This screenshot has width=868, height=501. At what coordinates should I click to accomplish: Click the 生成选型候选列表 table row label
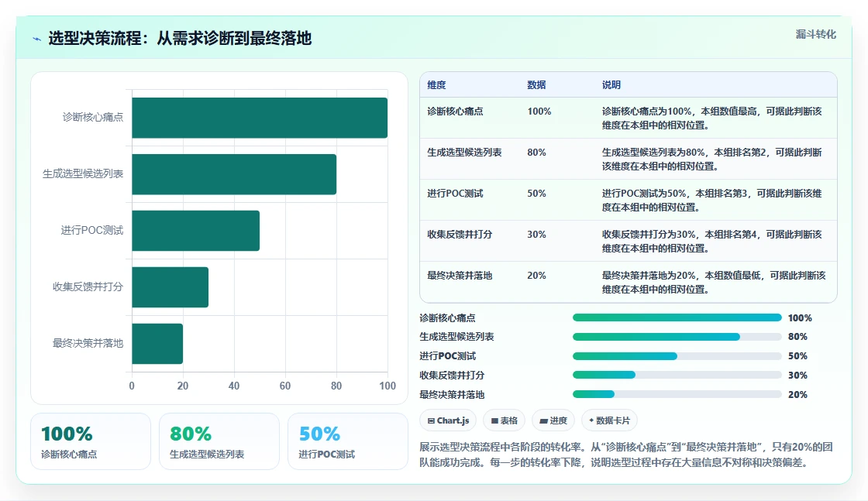click(x=464, y=153)
